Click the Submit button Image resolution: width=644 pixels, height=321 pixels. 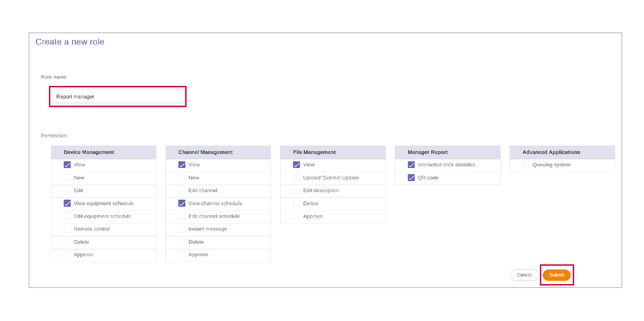pos(557,275)
